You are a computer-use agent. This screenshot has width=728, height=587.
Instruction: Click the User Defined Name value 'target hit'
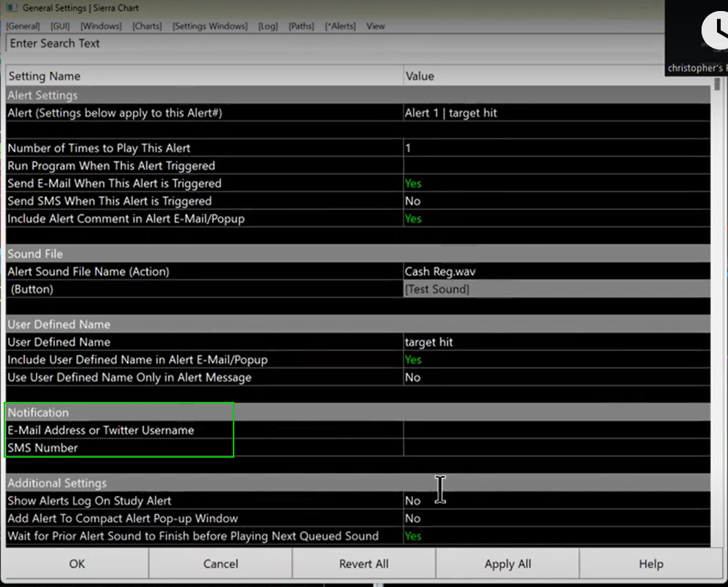click(557, 342)
